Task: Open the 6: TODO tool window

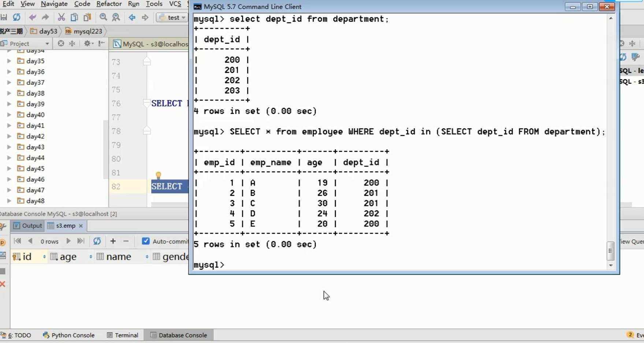Action: (16, 335)
